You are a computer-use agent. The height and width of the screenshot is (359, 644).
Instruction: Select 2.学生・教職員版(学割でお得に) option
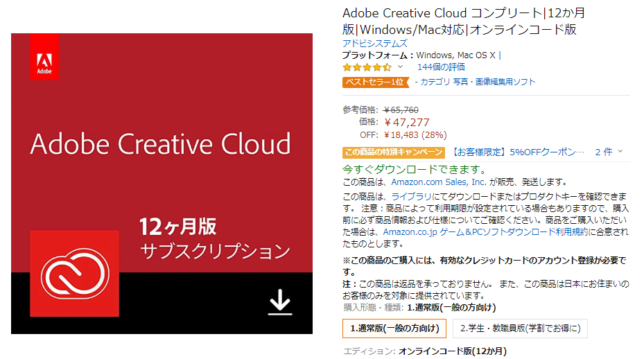pos(520,329)
